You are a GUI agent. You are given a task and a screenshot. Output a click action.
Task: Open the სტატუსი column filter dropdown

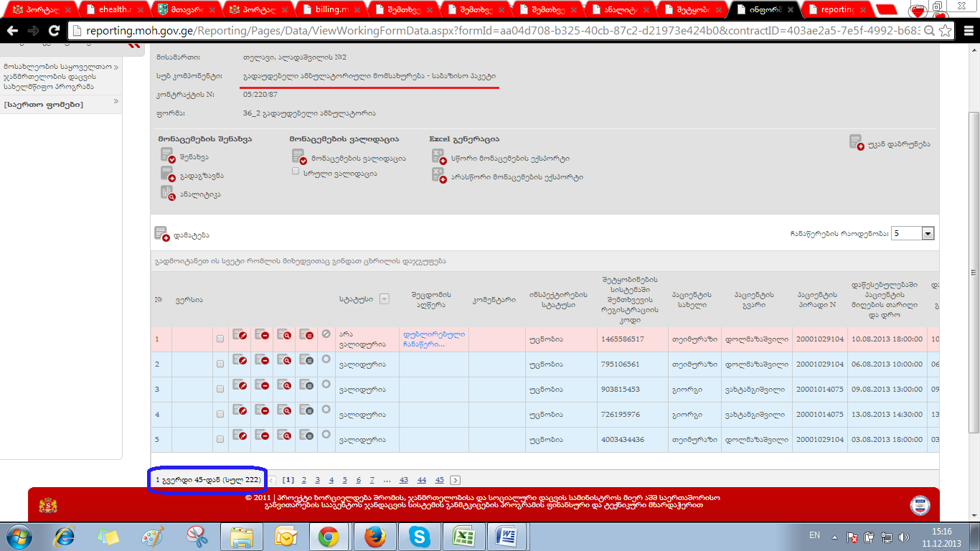384,299
